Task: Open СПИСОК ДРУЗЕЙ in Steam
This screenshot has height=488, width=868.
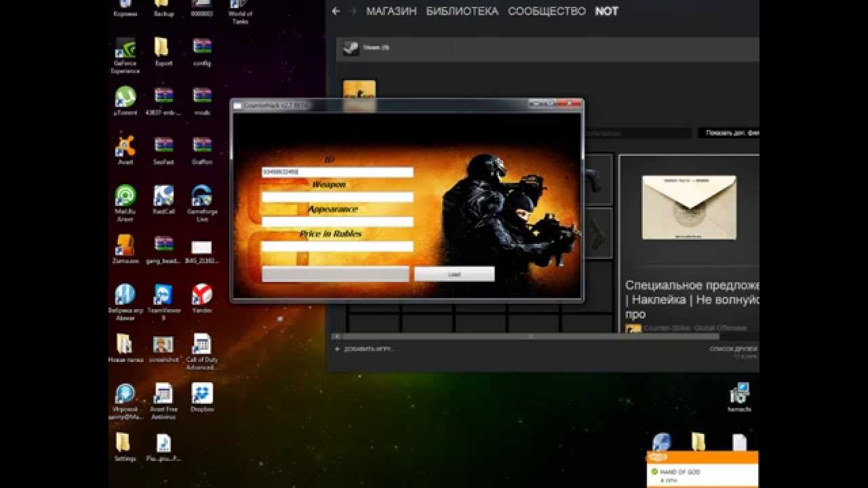Action: click(733, 349)
